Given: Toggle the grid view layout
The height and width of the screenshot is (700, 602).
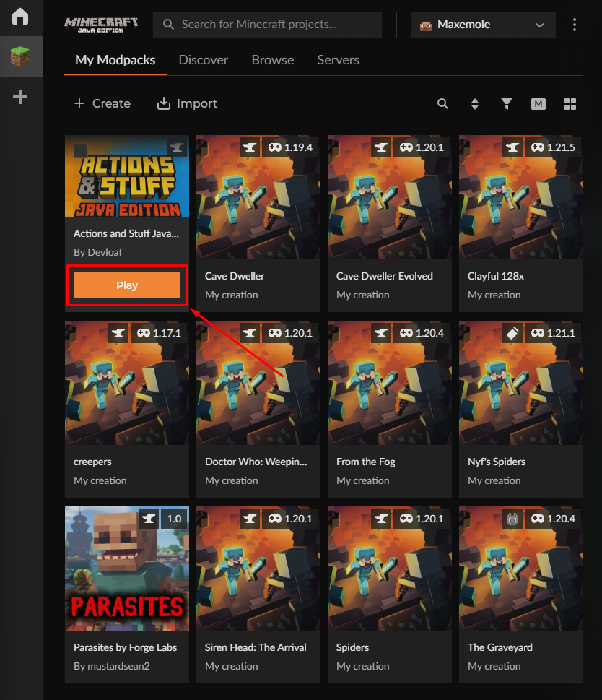Looking at the screenshot, I should 570,103.
